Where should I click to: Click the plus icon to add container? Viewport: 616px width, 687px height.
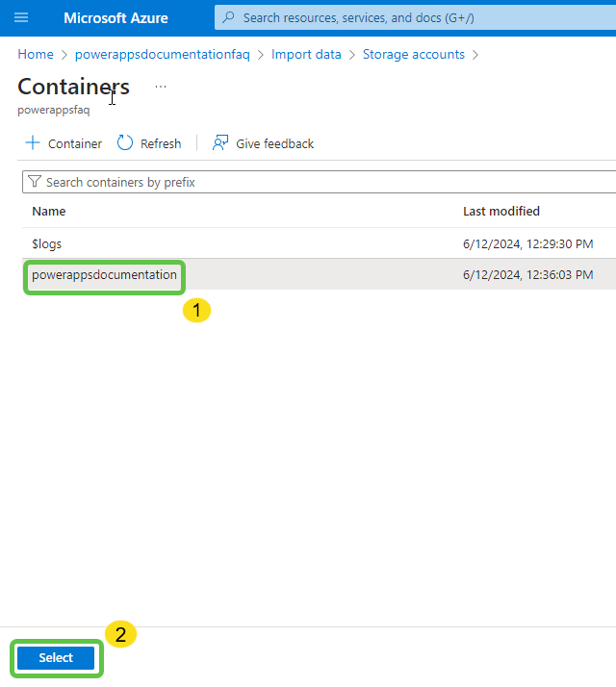[33, 143]
